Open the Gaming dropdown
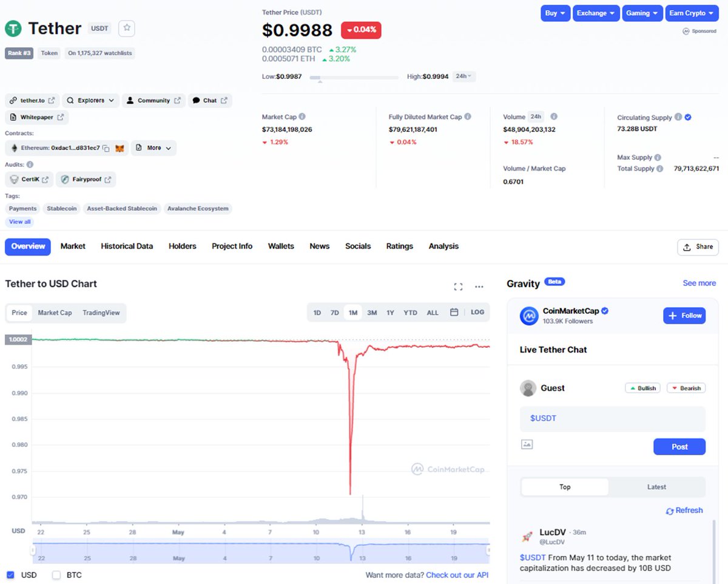Image resolution: width=728 pixels, height=584 pixels. [642, 13]
